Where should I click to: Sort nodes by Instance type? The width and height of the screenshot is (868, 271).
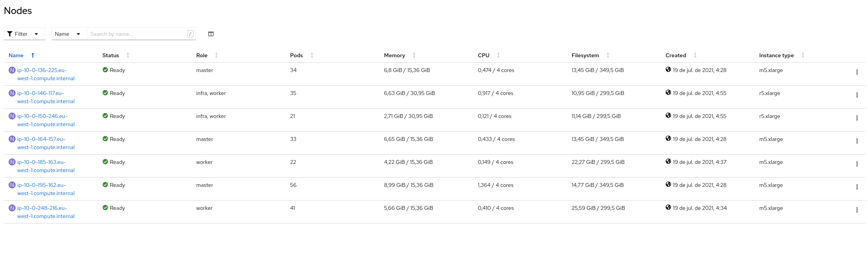point(776,55)
